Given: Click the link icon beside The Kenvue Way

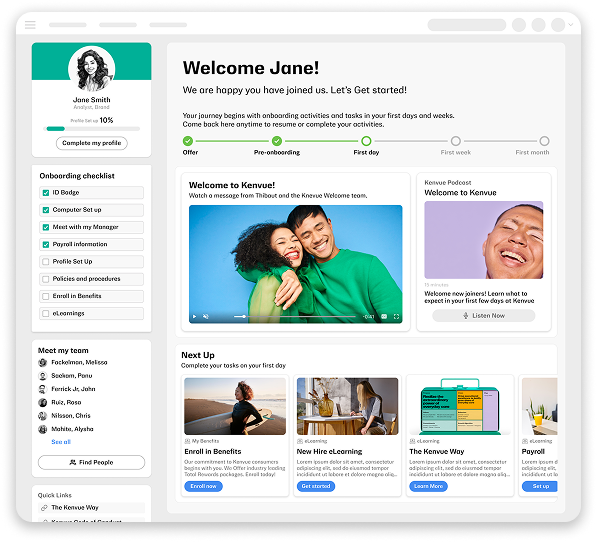Looking at the screenshot, I should click(x=44, y=508).
